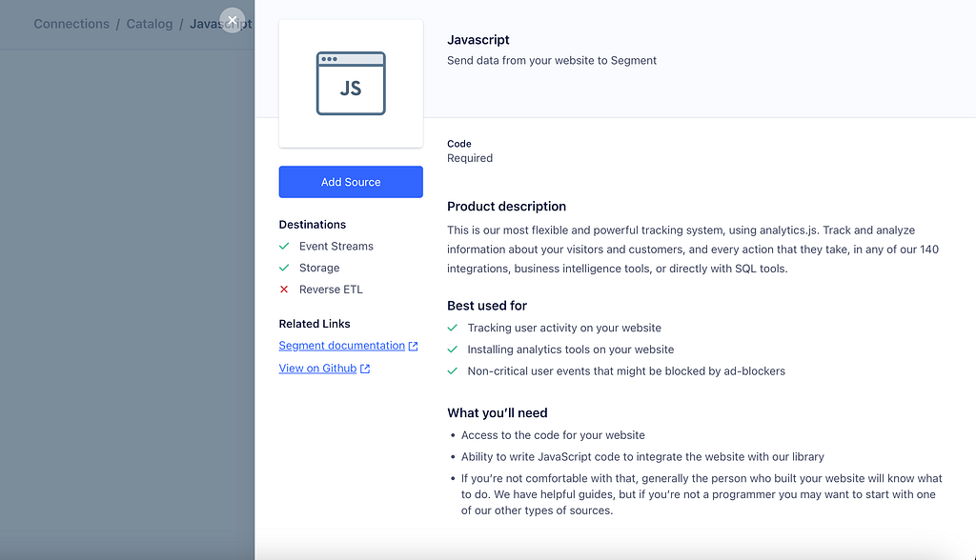This screenshot has width=976, height=560.
Task: Go to Connections in the breadcrumb
Action: pyautogui.click(x=71, y=24)
